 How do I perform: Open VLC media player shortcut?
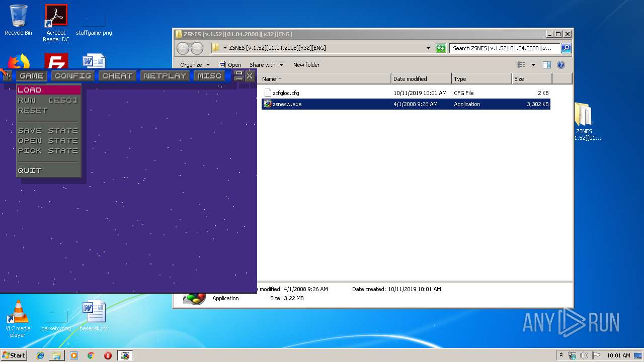pyautogui.click(x=18, y=319)
